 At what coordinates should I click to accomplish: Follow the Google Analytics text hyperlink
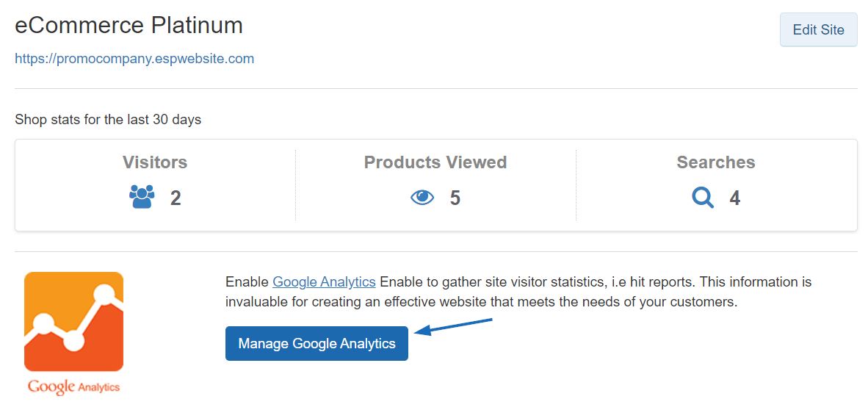click(325, 282)
